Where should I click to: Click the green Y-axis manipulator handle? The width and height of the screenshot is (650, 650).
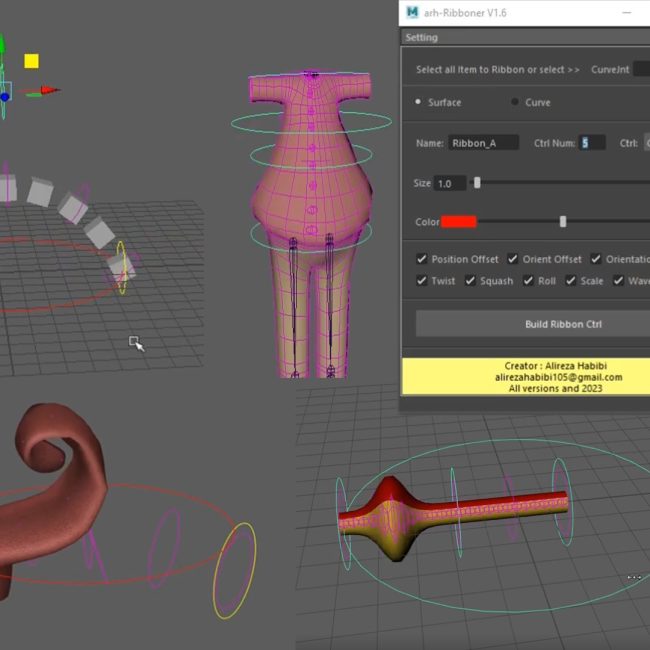[2, 44]
